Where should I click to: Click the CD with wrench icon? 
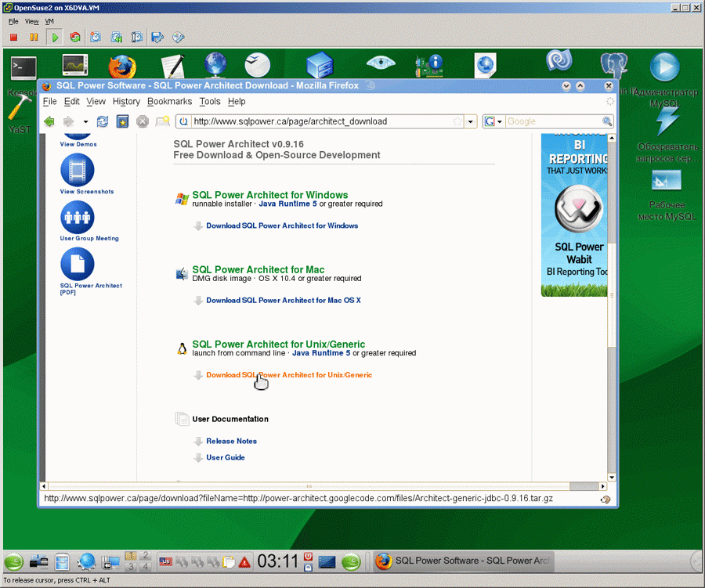178,38
